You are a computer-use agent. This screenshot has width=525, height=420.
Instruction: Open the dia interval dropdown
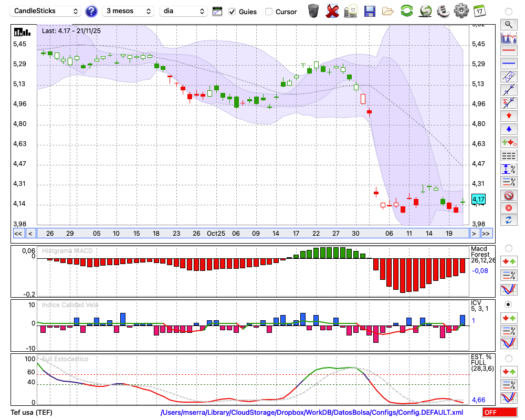tap(184, 11)
